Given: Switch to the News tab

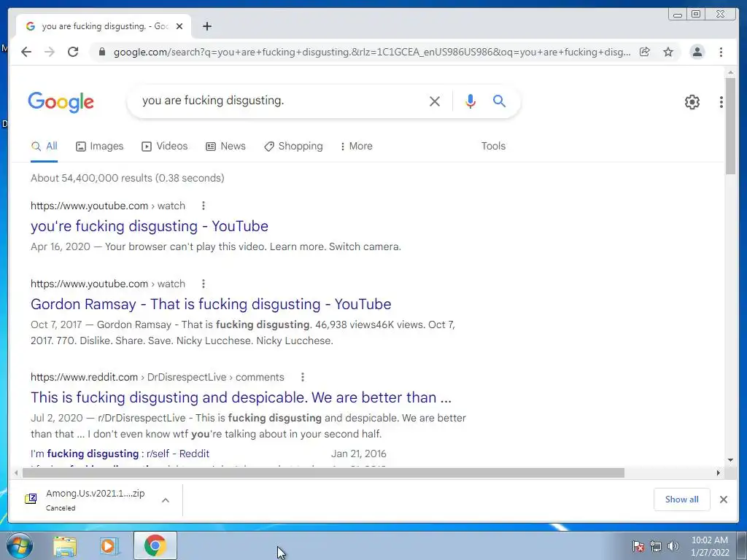Looking at the screenshot, I should tap(226, 146).
